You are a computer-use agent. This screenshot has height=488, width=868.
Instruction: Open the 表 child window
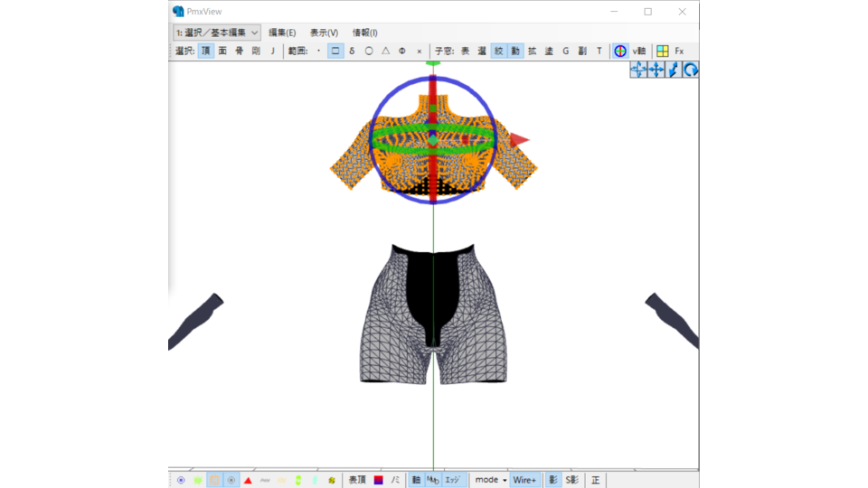point(466,51)
